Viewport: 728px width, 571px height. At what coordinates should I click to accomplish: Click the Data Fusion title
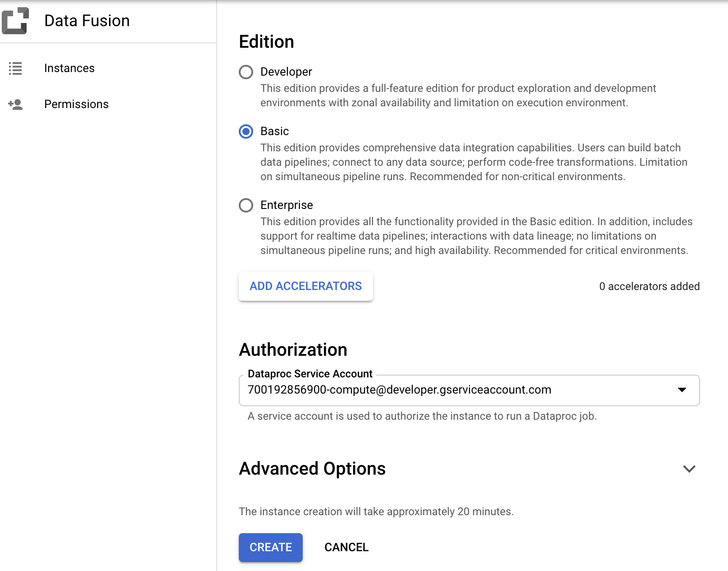click(x=86, y=20)
